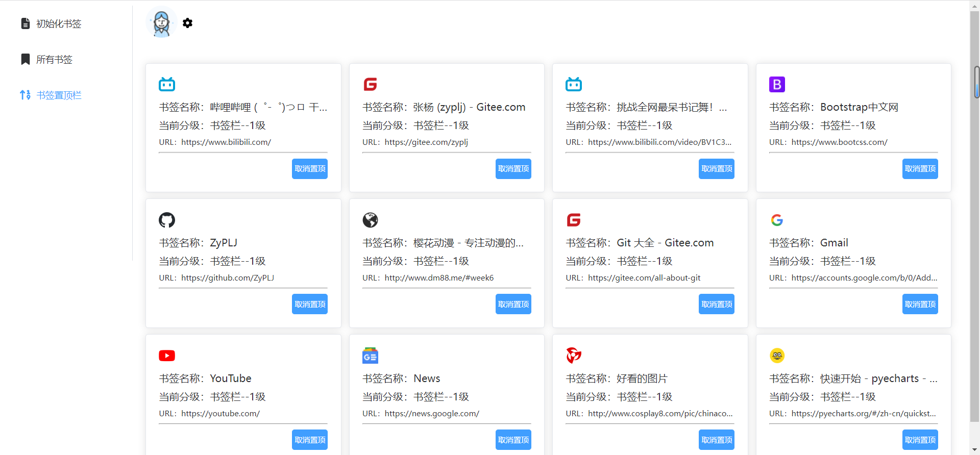The height and width of the screenshot is (455, 980).
Task: Click the globe icon on the 樱花动漫 card
Action: point(370,220)
